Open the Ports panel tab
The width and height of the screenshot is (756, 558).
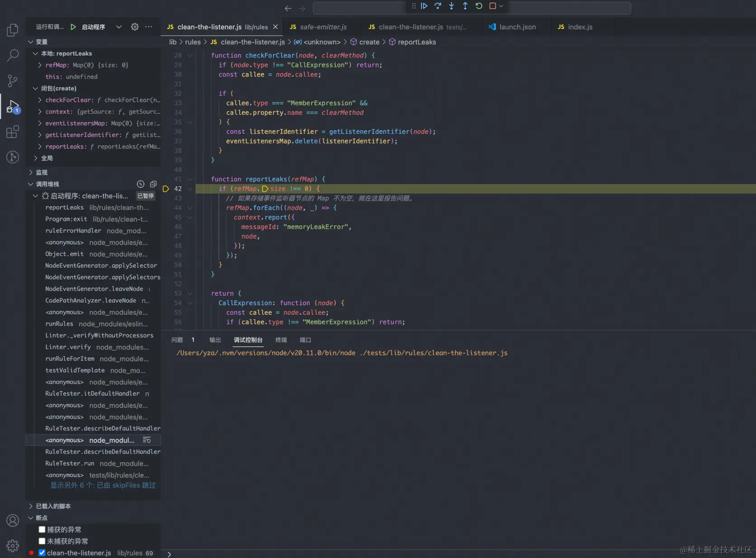pos(306,340)
